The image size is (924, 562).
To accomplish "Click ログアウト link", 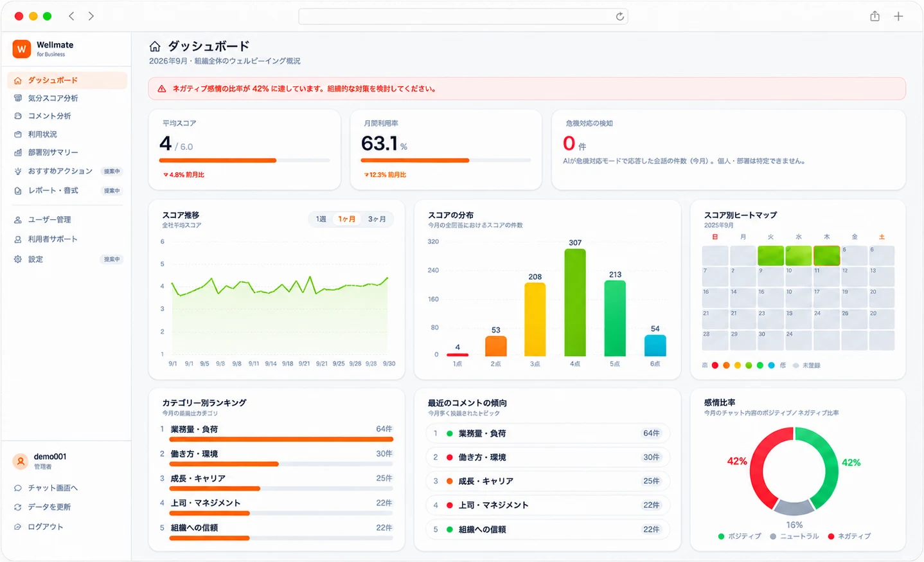I will [46, 527].
